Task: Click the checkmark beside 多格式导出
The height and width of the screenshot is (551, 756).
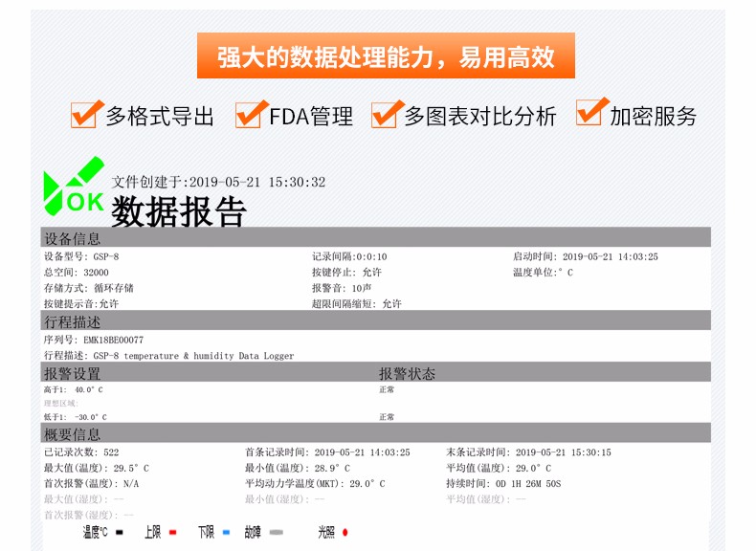Action: 86,114
